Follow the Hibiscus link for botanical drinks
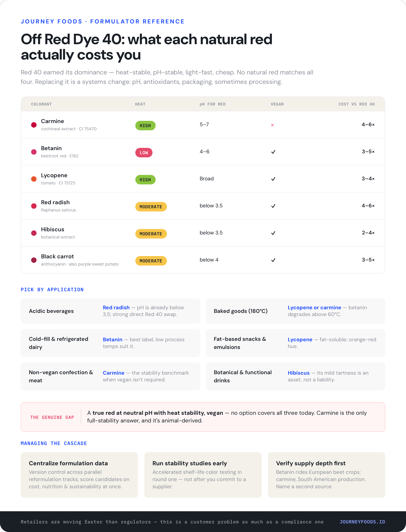Screen dimensions: 406x532 [x=298, y=373]
